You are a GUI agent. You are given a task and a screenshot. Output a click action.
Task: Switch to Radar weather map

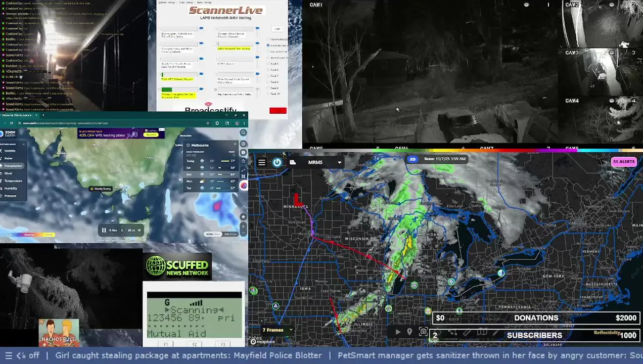point(9,158)
